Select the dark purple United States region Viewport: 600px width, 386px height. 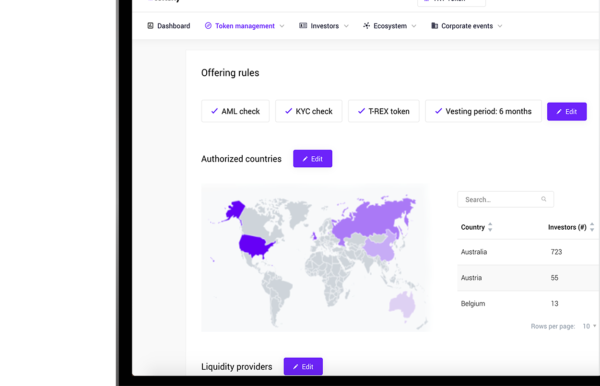pyautogui.click(x=254, y=246)
